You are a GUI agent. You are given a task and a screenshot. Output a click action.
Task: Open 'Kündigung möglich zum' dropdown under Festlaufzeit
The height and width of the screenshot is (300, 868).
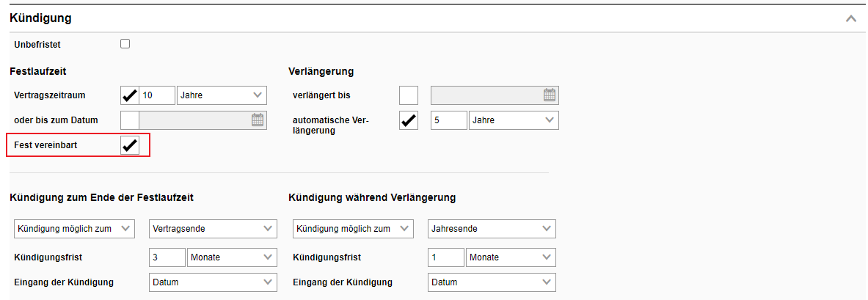pyautogui.click(x=74, y=229)
